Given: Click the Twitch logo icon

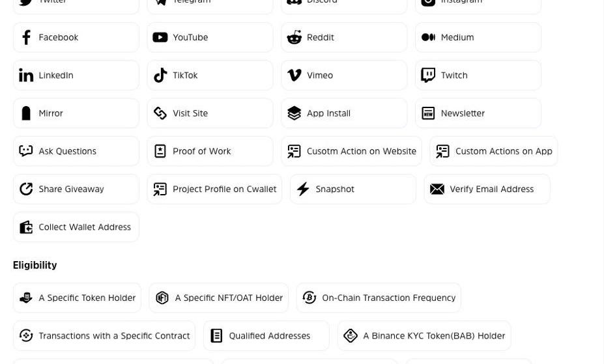Looking at the screenshot, I should click(x=428, y=76).
